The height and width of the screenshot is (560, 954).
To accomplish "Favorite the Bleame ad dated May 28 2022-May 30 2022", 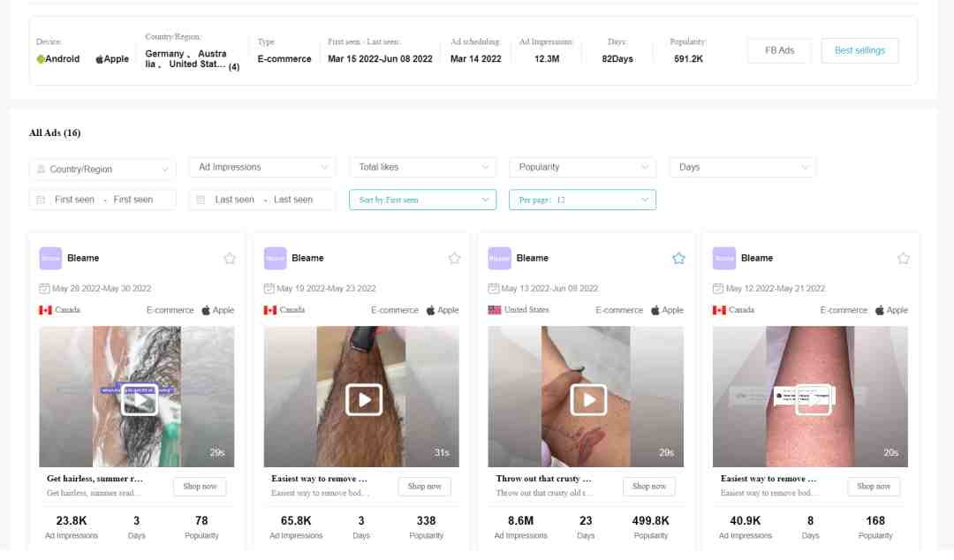I will click(230, 258).
